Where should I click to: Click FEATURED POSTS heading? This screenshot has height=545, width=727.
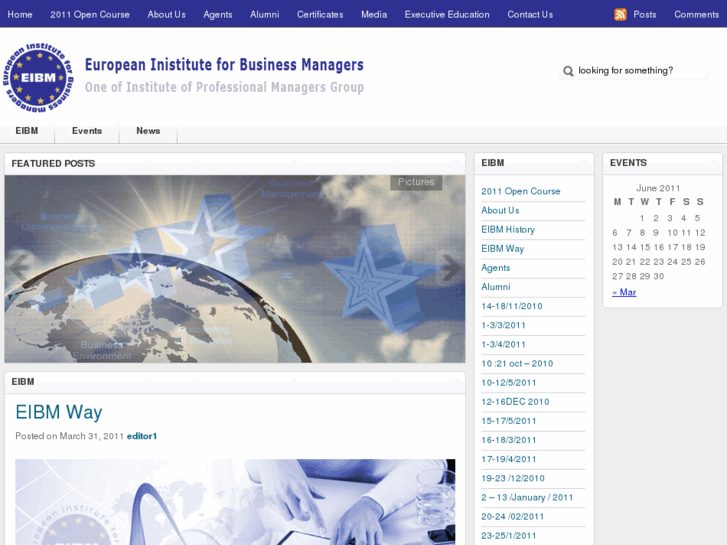[53, 164]
